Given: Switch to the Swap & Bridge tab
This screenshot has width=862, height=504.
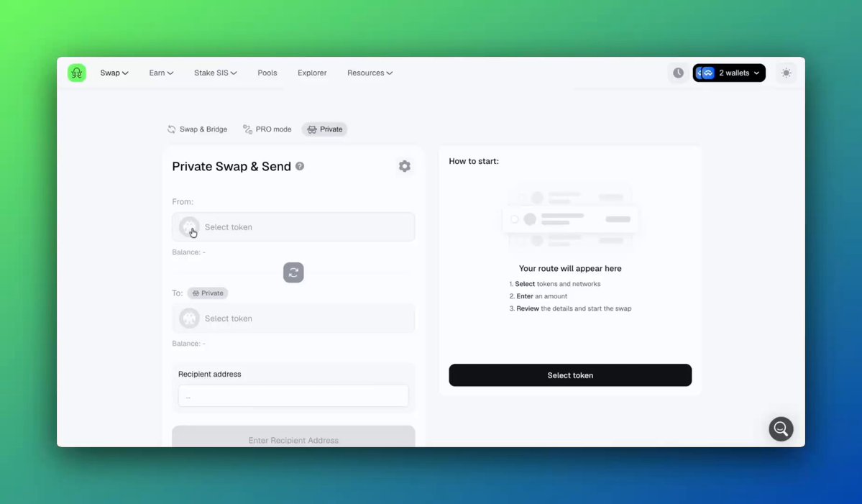Looking at the screenshot, I should [x=198, y=129].
